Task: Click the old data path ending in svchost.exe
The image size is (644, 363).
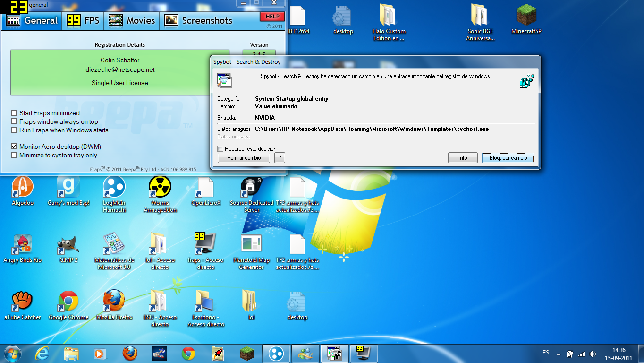Action: [x=372, y=129]
